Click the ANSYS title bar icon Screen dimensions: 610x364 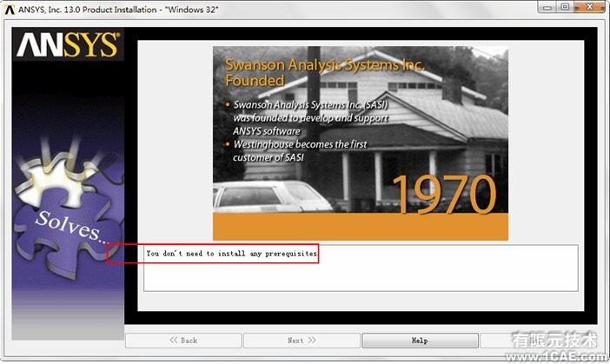pyautogui.click(x=10, y=10)
